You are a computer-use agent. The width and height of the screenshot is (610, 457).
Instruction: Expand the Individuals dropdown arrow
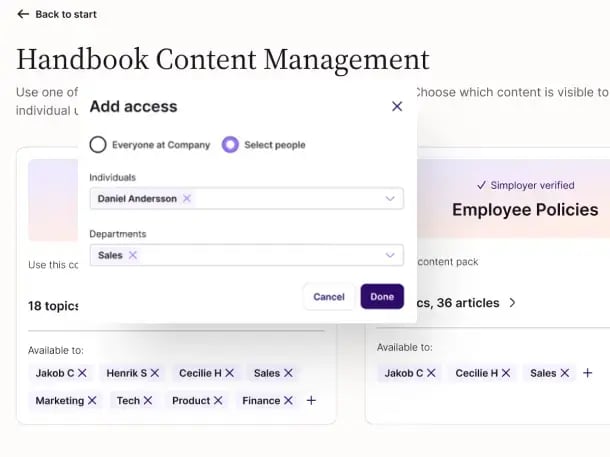(x=389, y=198)
